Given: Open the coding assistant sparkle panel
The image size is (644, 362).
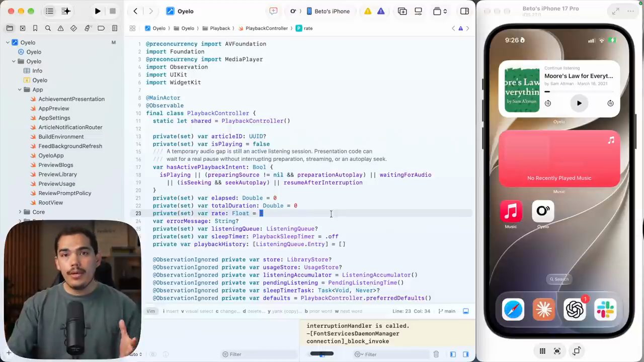Looking at the screenshot, I should 66,11.
